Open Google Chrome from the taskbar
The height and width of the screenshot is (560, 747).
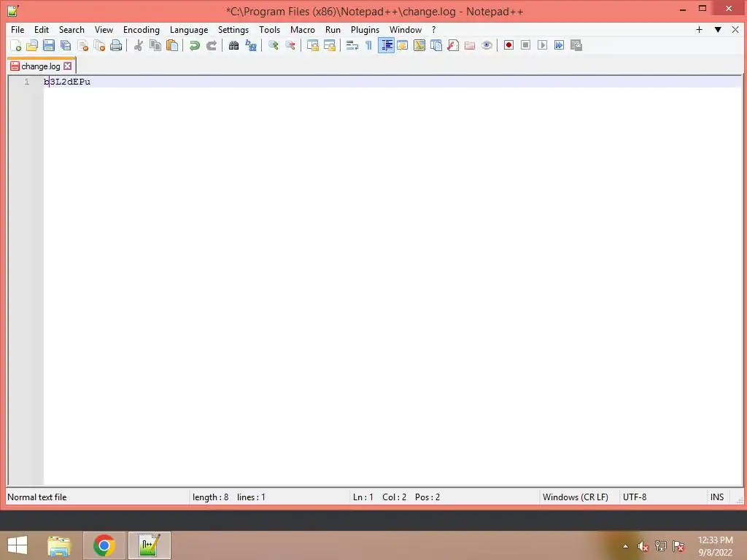point(104,545)
